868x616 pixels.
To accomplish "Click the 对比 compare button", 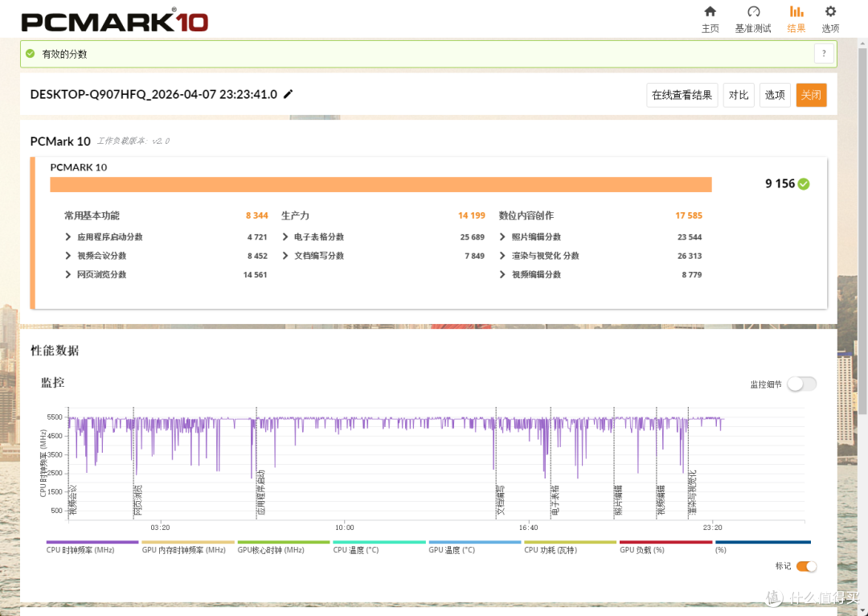I will 739,95.
